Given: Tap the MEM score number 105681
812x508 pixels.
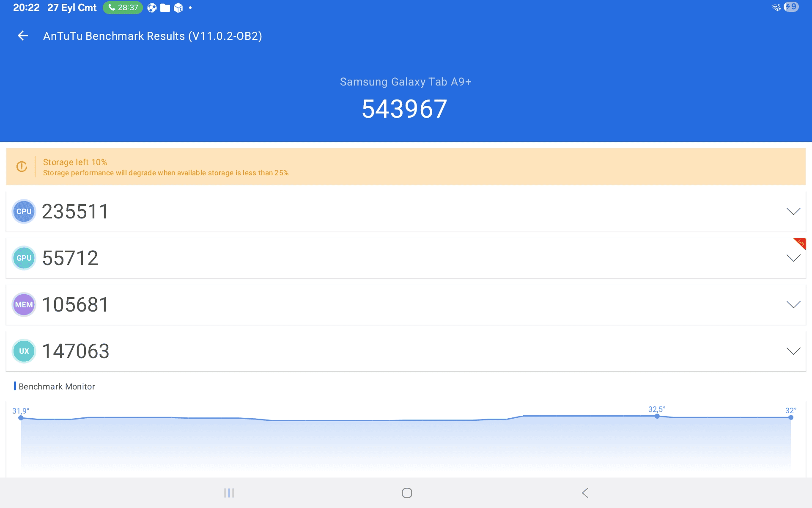Looking at the screenshot, I should (75, 304).
